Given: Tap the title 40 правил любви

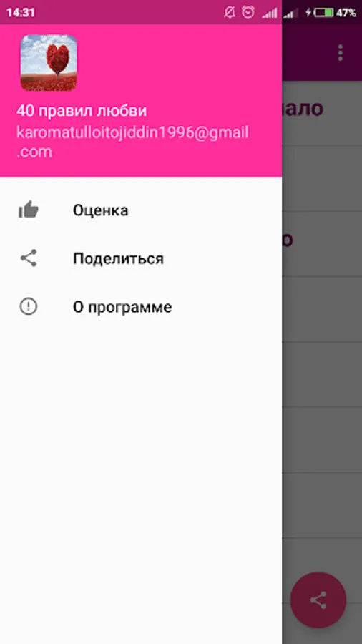Looking at the screenshot, I should [82, 111].
